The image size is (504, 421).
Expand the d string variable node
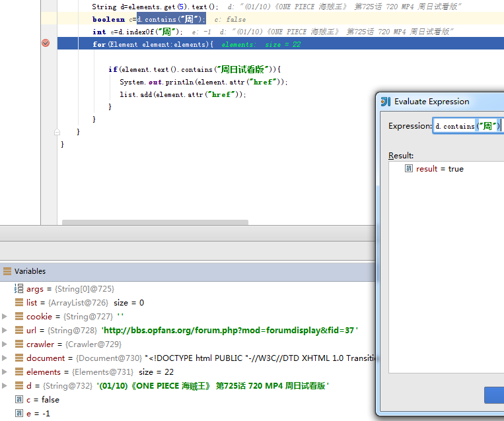[5, 385]
